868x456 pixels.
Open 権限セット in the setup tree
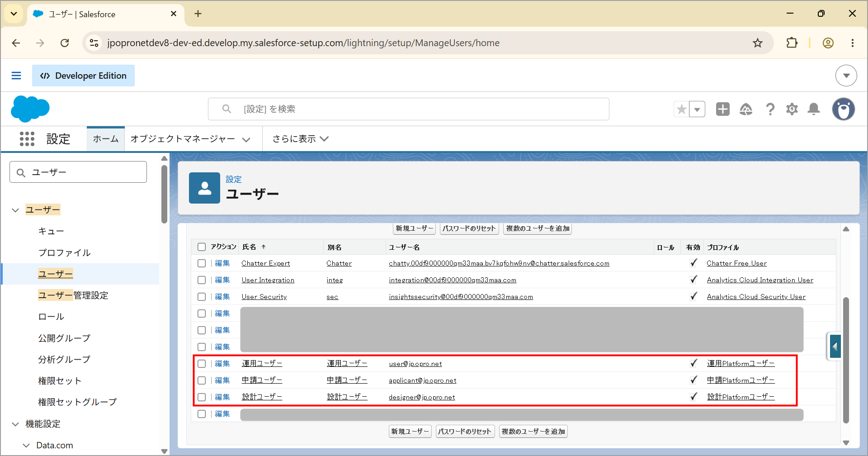tap(60, 381)
